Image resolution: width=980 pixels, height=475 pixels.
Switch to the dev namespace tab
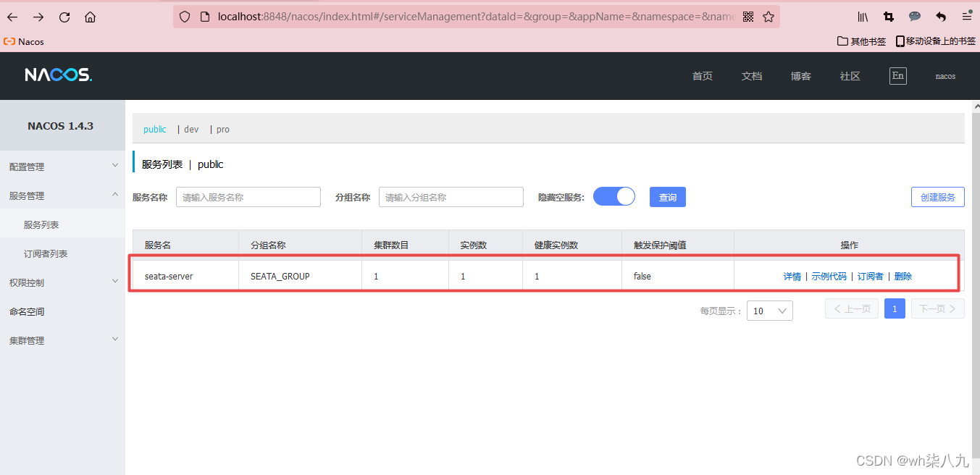coord(191,130)
